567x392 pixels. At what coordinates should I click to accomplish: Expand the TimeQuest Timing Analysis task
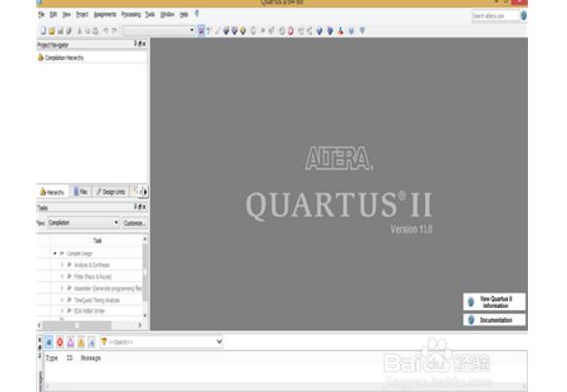(62, 300)
